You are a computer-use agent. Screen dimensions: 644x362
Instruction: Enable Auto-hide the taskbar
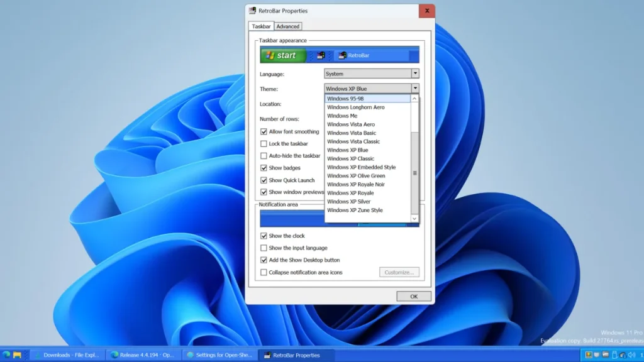click(x=264, y=156)
